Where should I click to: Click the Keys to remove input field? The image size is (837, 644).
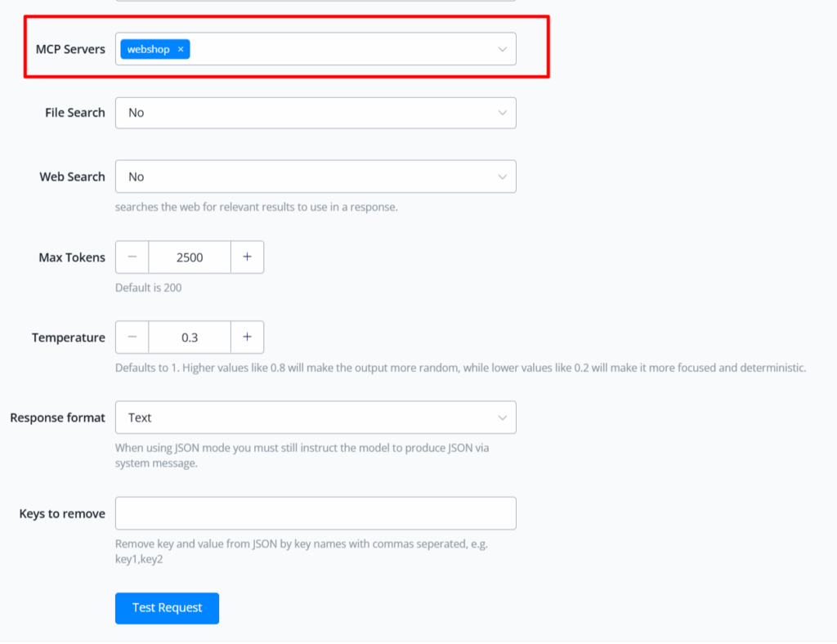(315, 513)
